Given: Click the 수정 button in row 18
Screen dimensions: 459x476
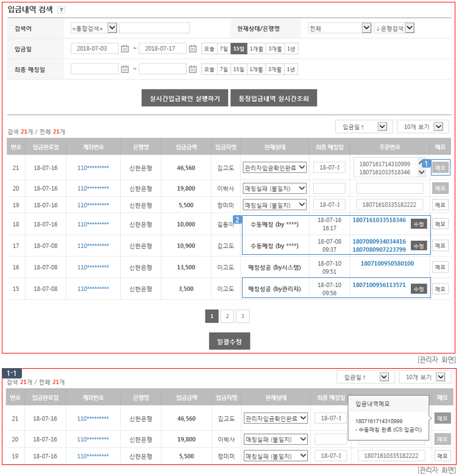Looking at the screenshot, I should click(418, 224).
